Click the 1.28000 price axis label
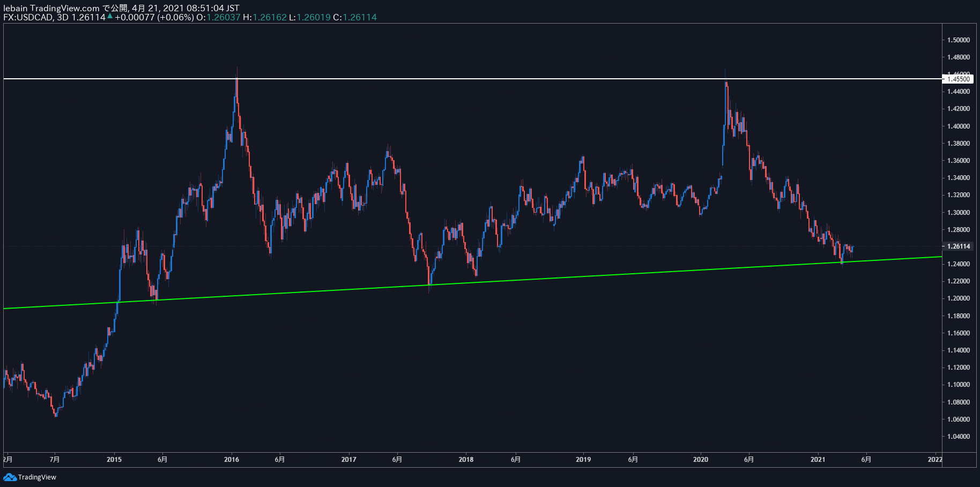Viewport: 980px width, 487px height. pos(959,230)
